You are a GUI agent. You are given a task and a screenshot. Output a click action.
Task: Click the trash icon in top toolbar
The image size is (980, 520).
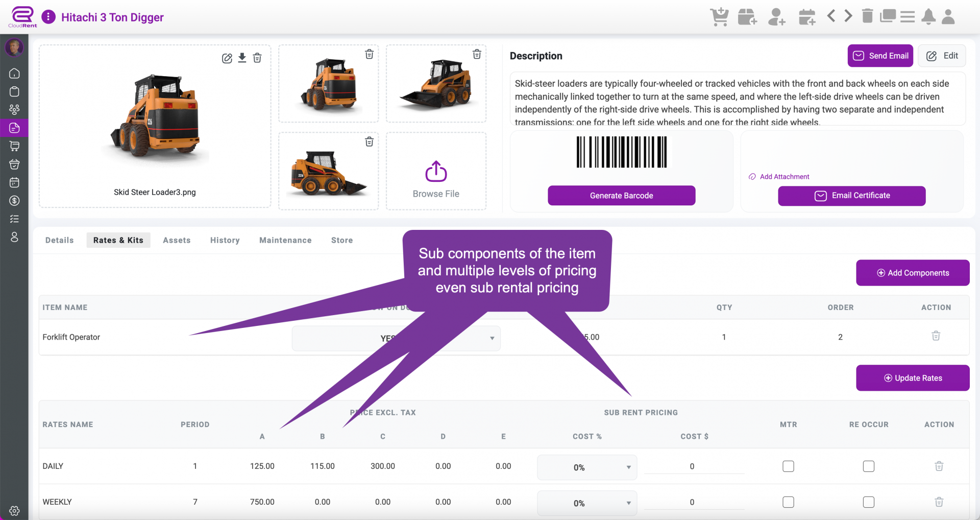[x=867, y=16]
